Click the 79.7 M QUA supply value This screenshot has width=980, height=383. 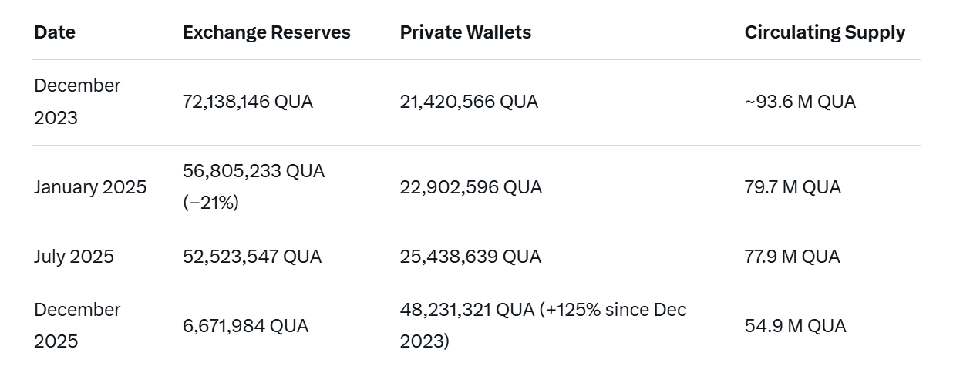coord(793,187)
